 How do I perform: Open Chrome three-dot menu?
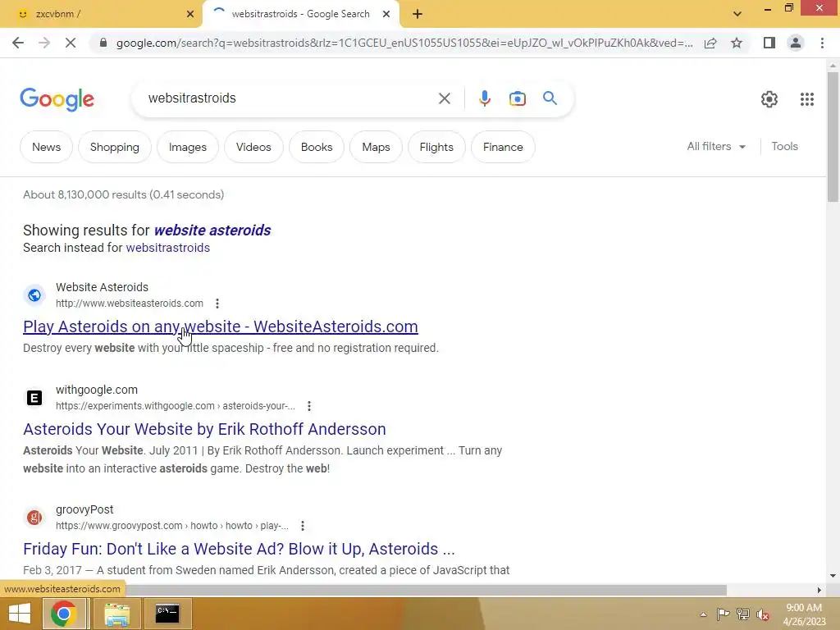tap(822, 43)
